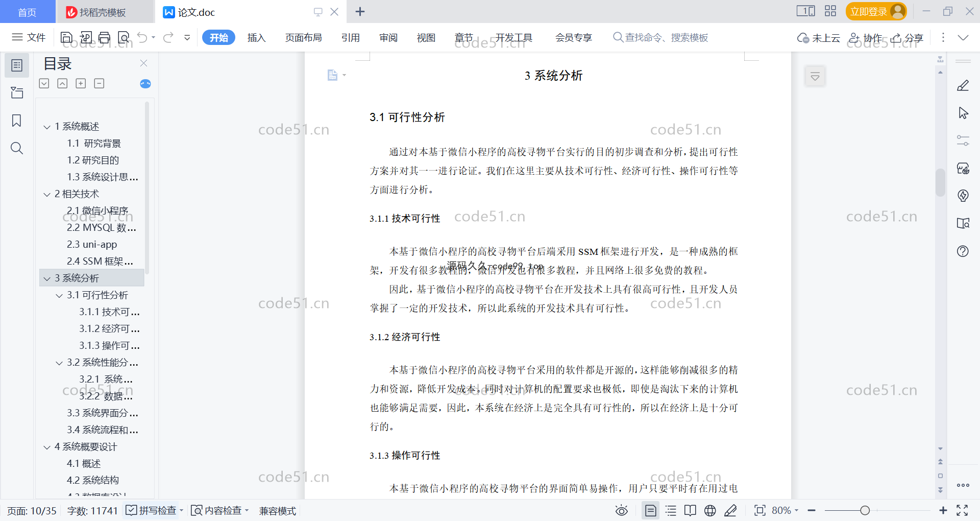Open the 文件 menu
The width and height of the screenshot is (980, 521).
tap(29, 37)
